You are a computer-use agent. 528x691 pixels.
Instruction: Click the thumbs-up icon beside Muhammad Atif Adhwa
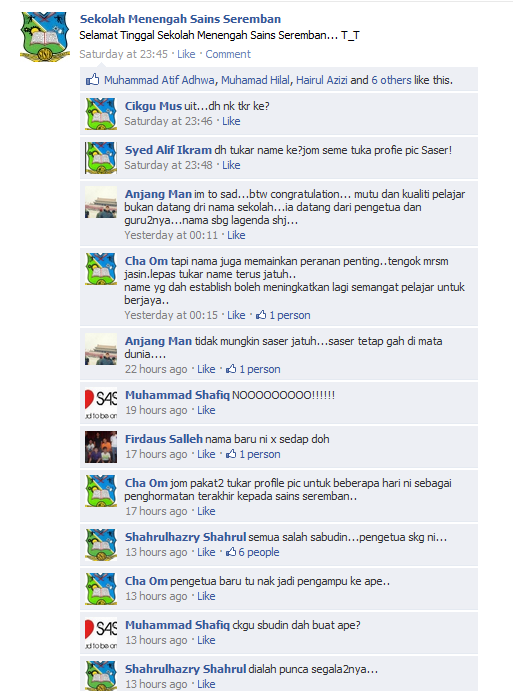point(93,80)
